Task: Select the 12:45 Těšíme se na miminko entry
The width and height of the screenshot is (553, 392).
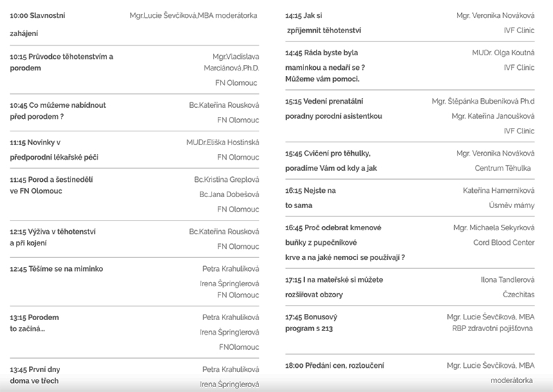Action: 56,269
